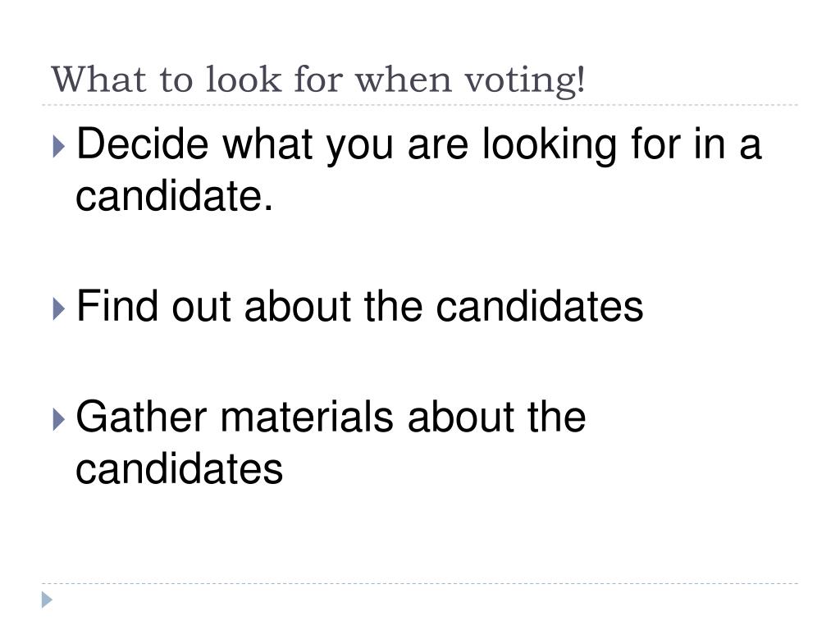Click the word 'Decide' in the first bullet
The width and height of the screenshot is (840, 630).
tap(143, 143)
